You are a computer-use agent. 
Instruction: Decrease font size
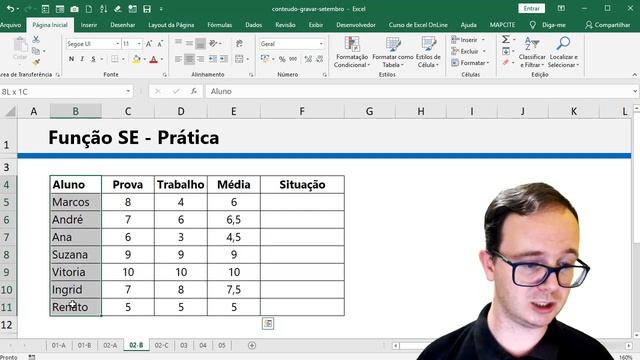[160, 44]
